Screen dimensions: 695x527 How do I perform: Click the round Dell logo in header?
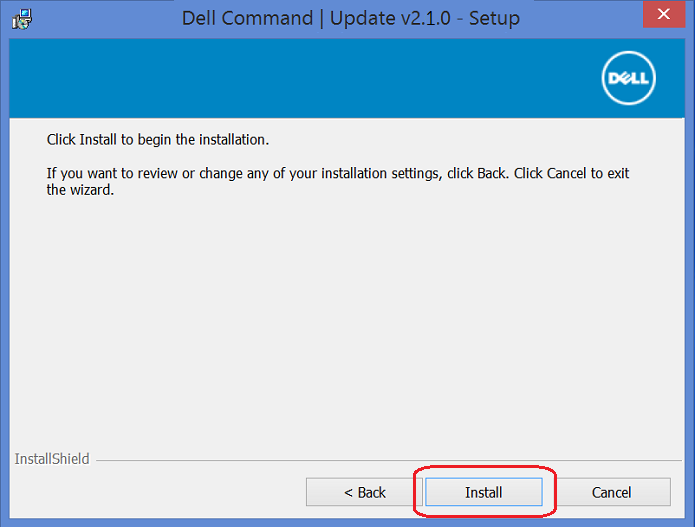[627, 77]
